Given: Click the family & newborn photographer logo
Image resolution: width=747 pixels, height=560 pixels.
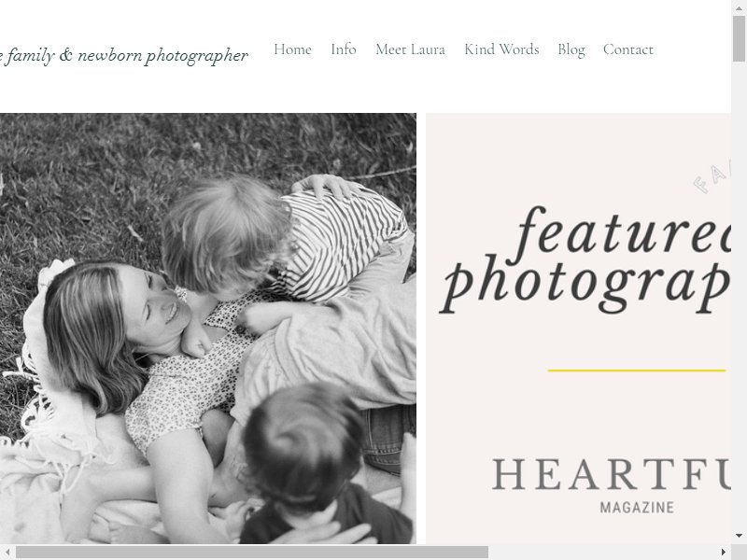Looking at the screenshot, I should tap(124, 56).
